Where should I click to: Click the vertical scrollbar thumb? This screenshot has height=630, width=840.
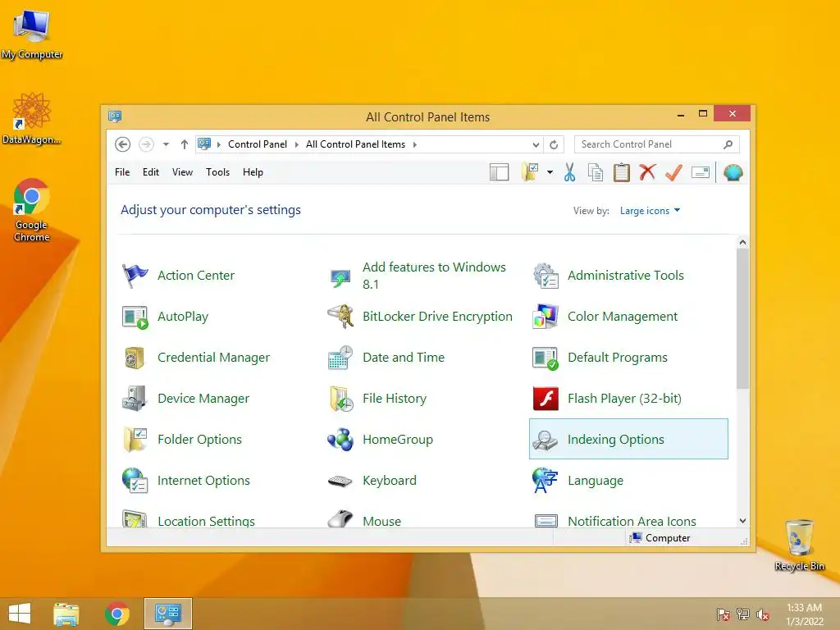tap(742, 318)
